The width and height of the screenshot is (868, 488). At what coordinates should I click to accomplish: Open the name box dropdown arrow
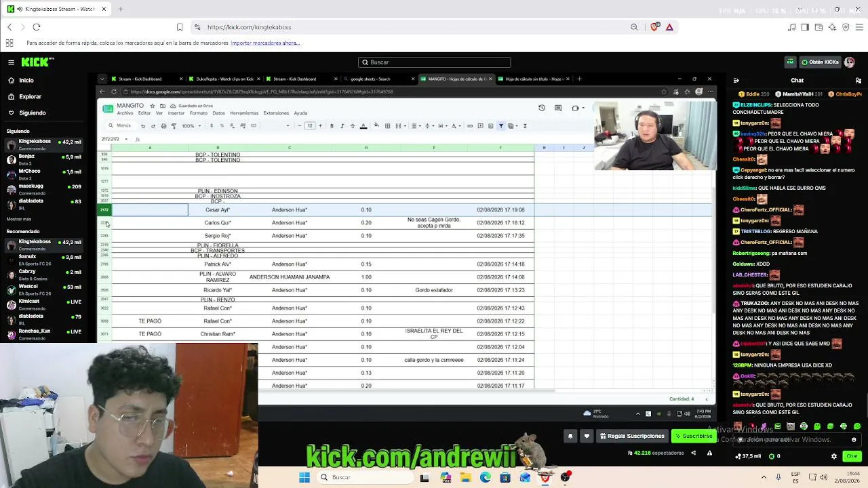pyautogui.click(x=126, y=140)
